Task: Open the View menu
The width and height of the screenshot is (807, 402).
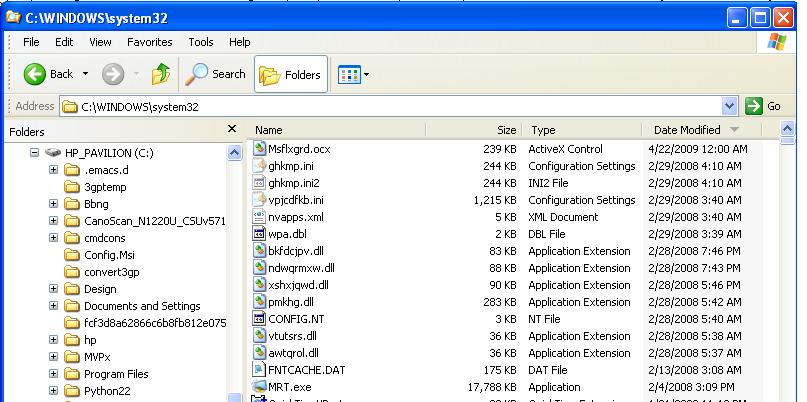Action: [100, 42]
